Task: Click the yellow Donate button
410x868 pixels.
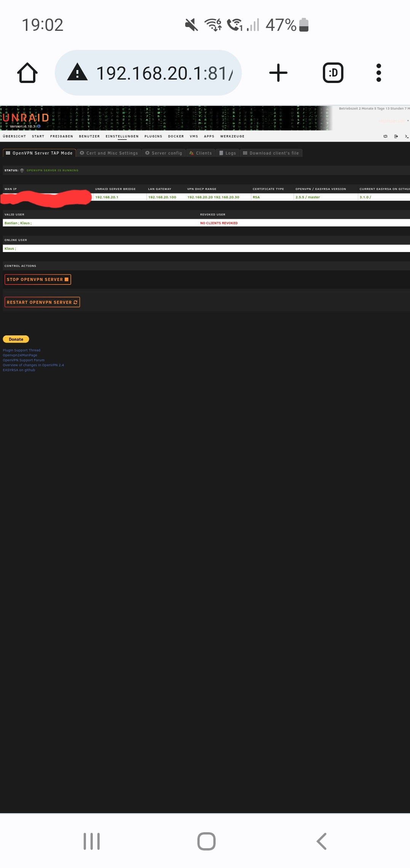Action: click(x=16, y=339)
